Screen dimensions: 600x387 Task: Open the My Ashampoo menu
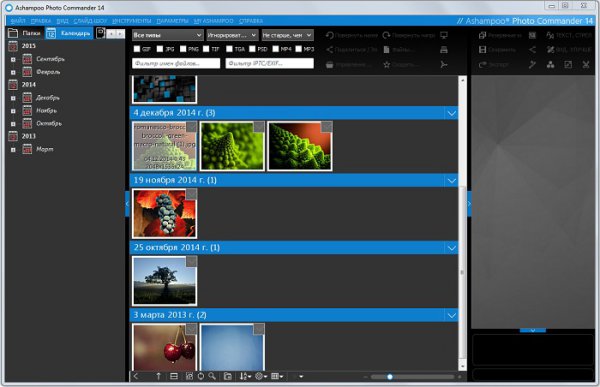pos(214,21)
